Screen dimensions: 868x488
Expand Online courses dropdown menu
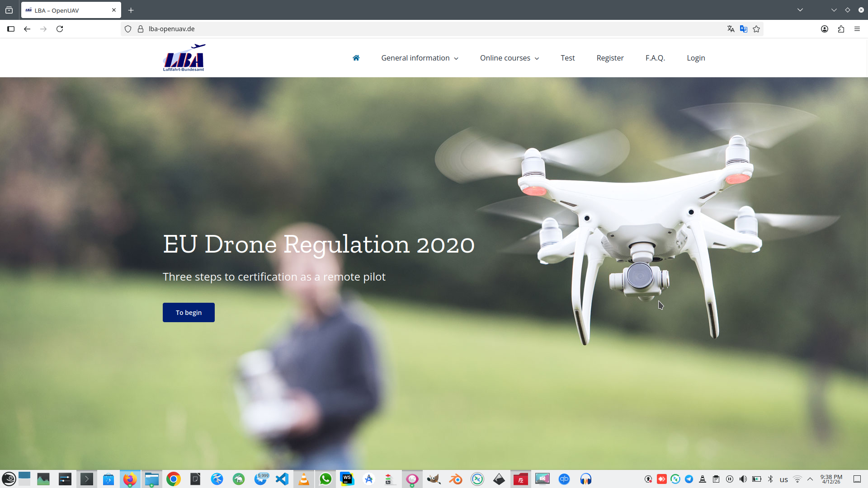coord(509,58)
